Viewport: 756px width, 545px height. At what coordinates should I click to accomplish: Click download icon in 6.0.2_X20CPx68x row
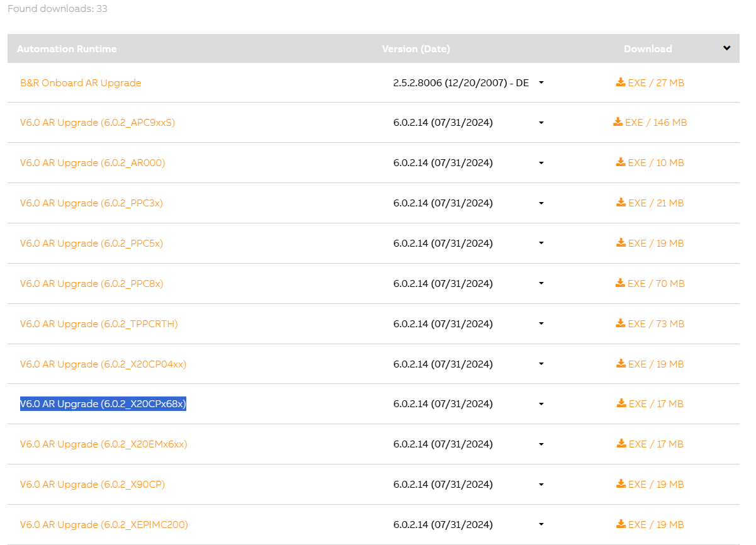pos(621,403)
